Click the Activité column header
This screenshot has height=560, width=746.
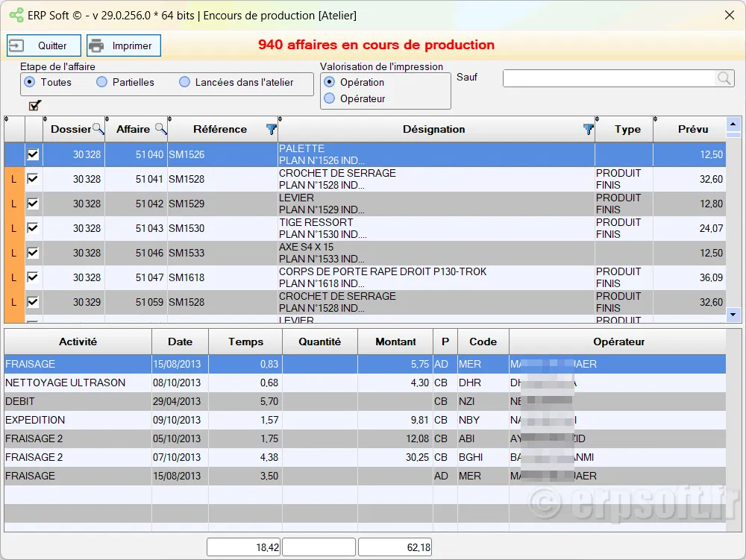pos(78,342)
